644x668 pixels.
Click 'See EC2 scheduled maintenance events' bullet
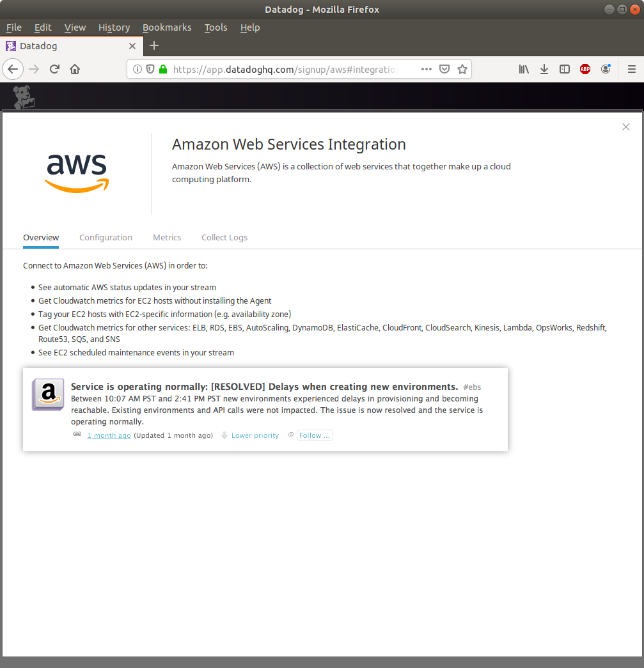pyautogui.click(x=136, y=353)
